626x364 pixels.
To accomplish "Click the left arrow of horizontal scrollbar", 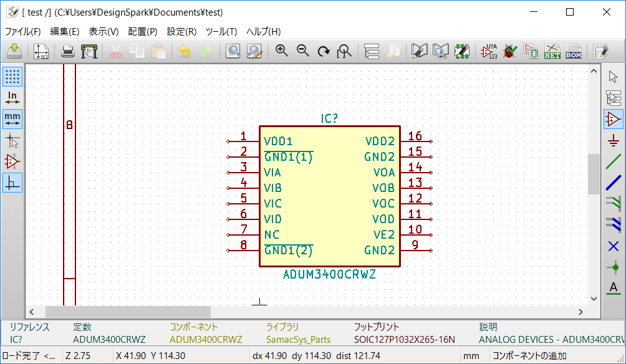I will 32,312.
